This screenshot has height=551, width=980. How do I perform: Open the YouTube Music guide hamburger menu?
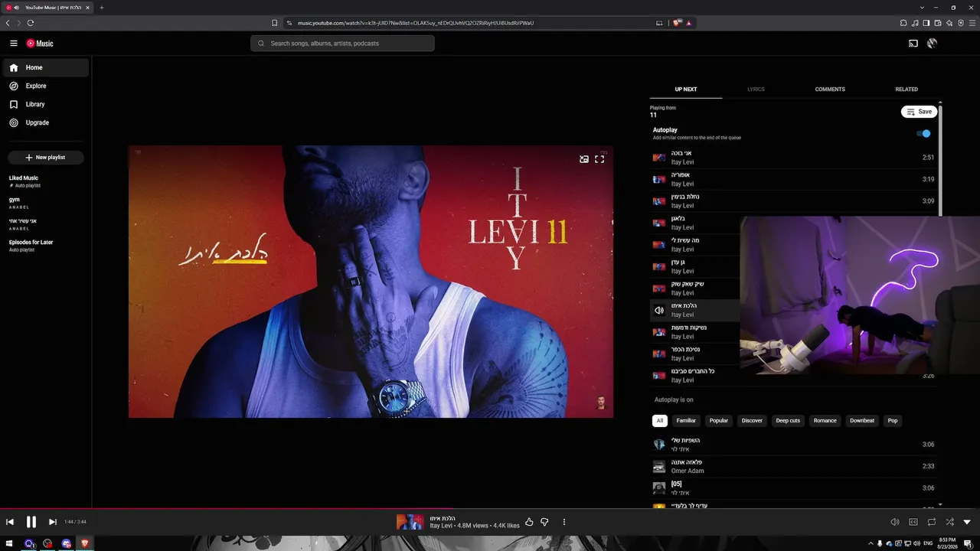14,44
